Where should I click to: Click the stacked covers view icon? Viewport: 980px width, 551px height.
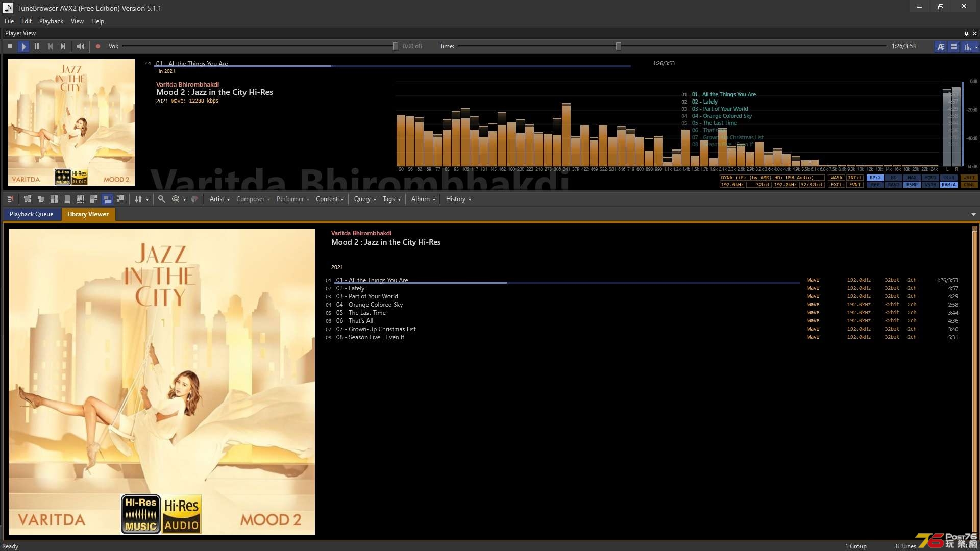click(x=41, y=199)
